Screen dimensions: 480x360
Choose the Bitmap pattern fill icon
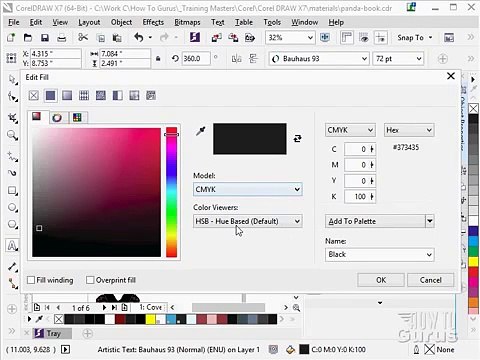point(101,96)
